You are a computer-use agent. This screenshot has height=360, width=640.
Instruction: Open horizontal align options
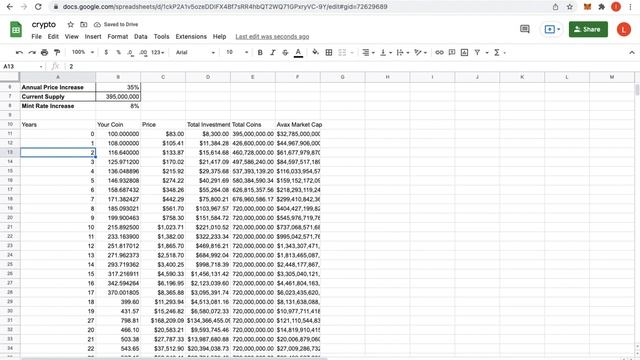(x=368, y=52)
